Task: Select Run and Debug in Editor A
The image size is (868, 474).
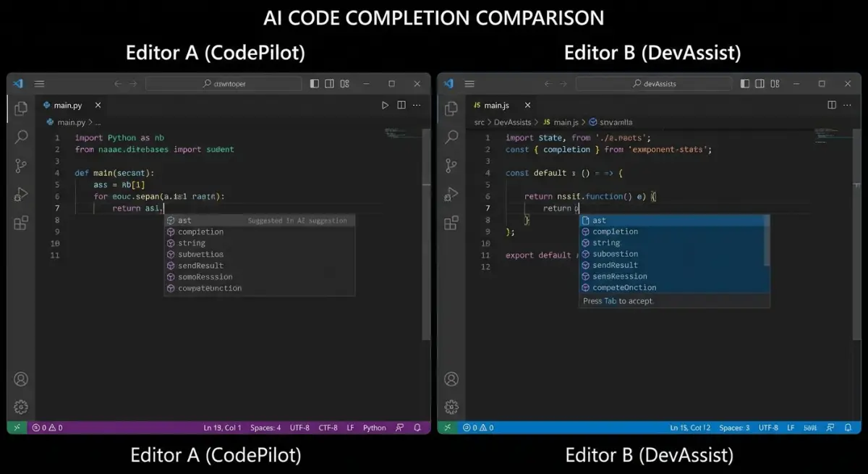Action: pyautogui.click(x=20, y=194)
